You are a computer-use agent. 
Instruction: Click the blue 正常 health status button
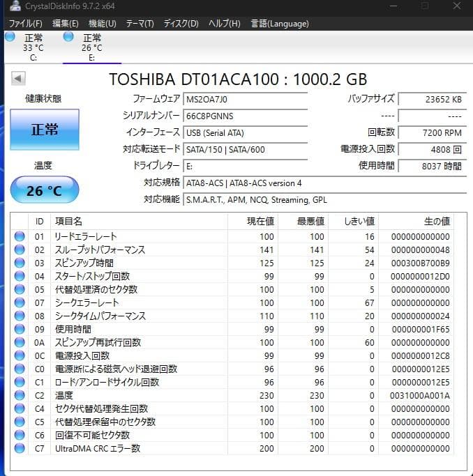click(x=45, y=130)
